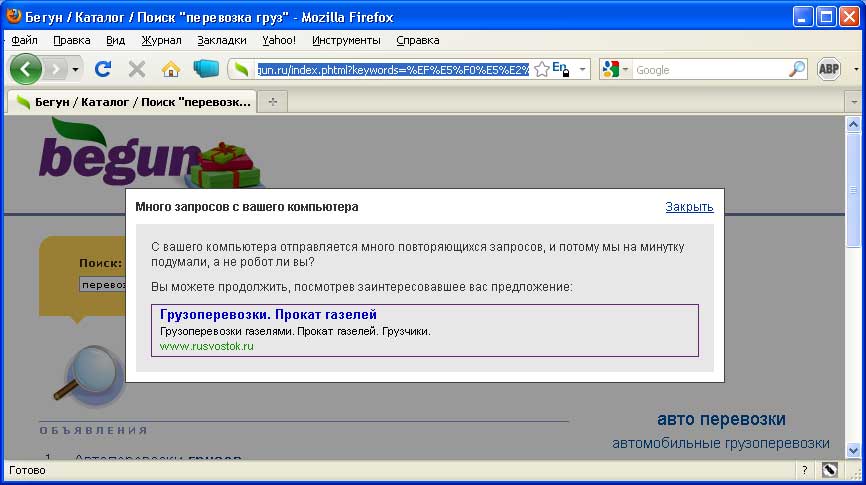Click the scrollbar up arrow
The height and width of the screenshot is (485, 866).
(853, 124)
